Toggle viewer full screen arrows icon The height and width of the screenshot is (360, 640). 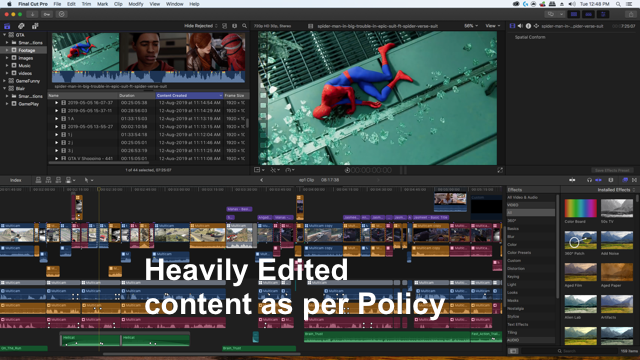(x=500, y=170)
